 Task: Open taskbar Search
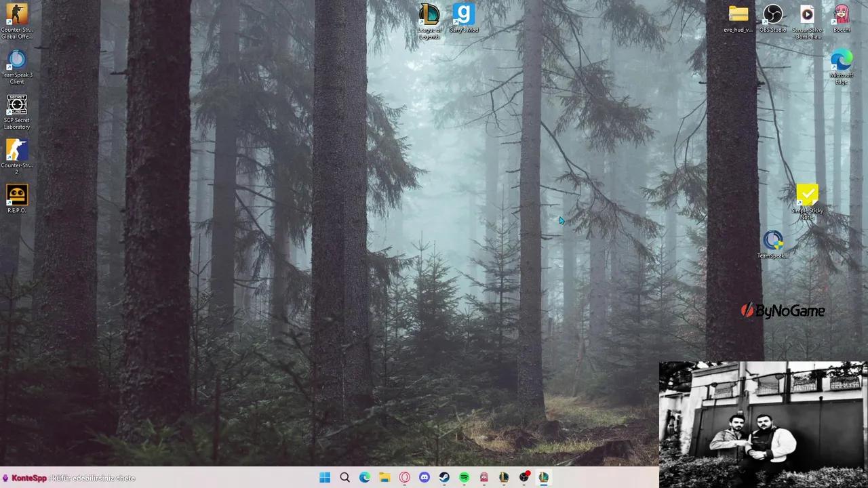tap(344, 478)
